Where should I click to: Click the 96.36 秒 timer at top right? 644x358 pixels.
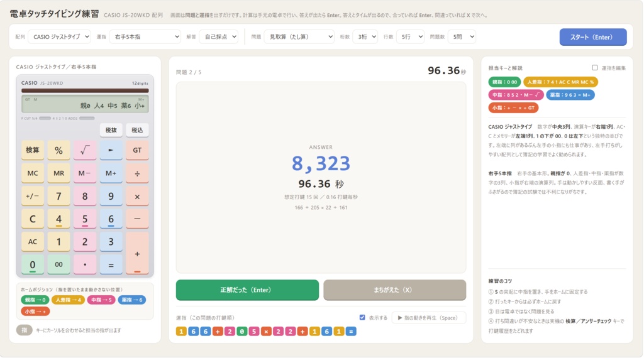click(x=447, y=70)
